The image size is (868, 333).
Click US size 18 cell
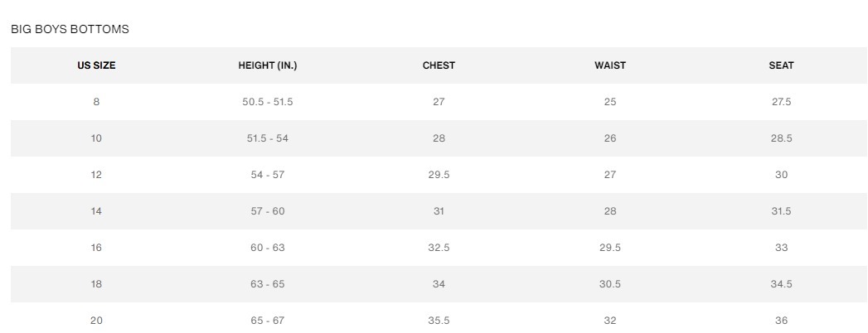click(x=96, y=284)
